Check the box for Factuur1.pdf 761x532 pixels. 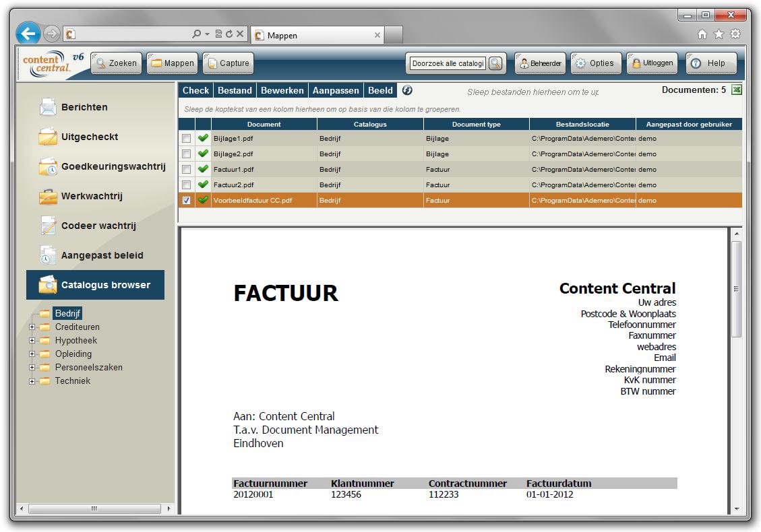[186, 170]
